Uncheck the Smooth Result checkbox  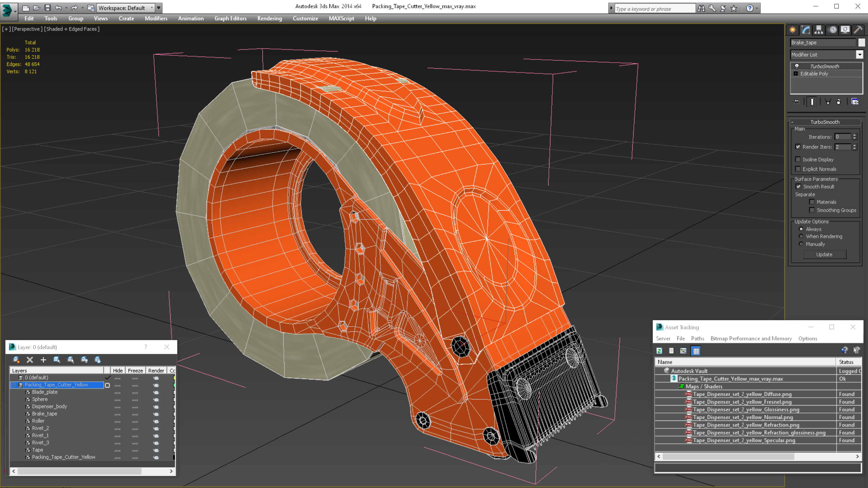pos(798,186)
